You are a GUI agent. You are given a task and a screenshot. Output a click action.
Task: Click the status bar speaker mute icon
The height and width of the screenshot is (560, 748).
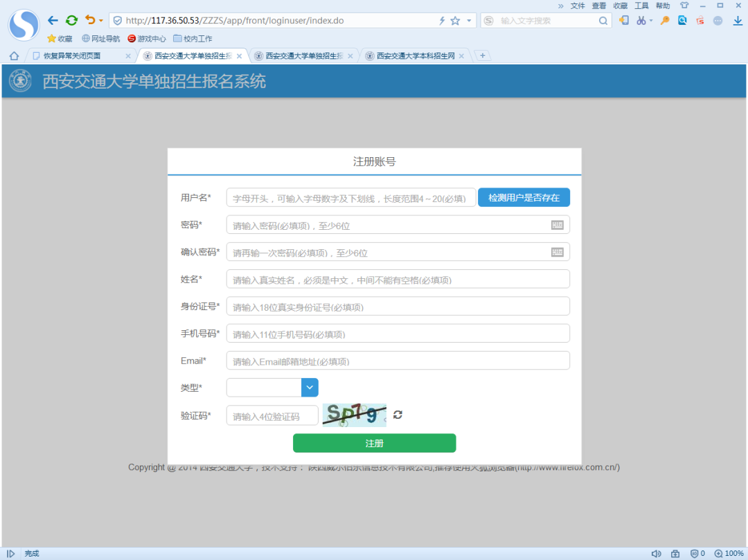click(x=656, y=553)
